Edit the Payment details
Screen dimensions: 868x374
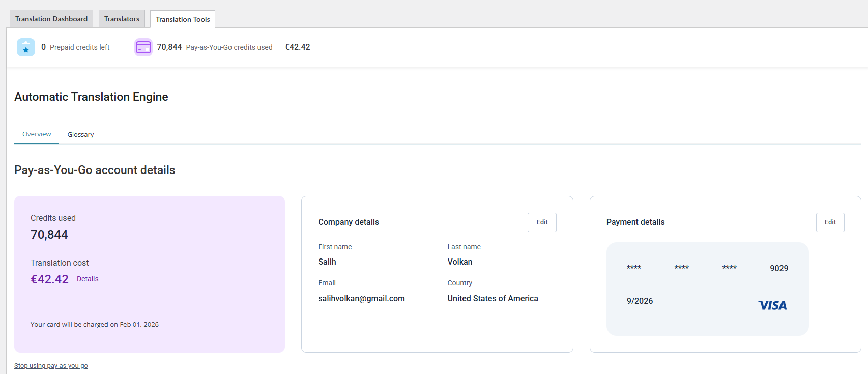pyautogui.click(x=830, y=222)
